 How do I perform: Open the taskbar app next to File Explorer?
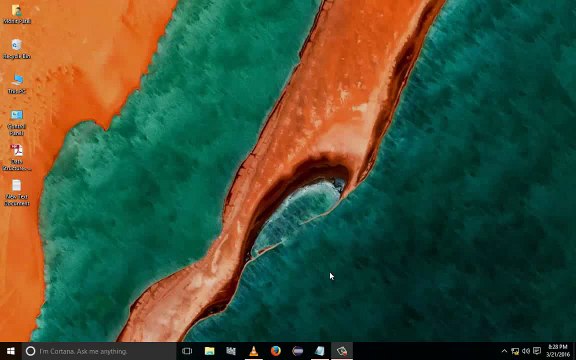(231, 351)
